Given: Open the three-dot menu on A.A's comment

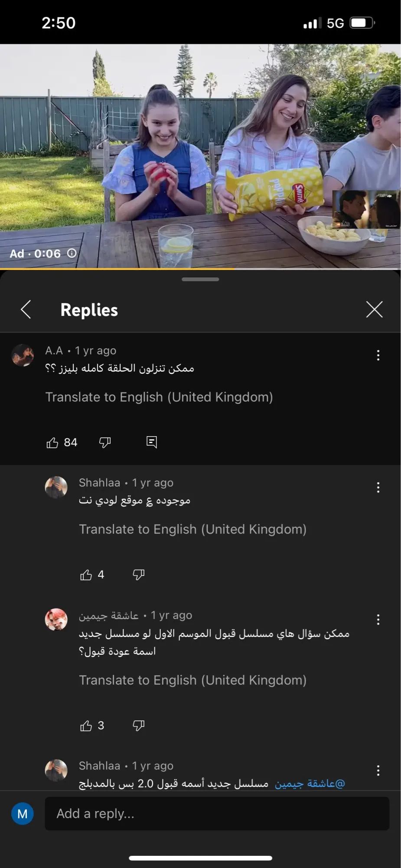Looking at the screenshot, I should coord(378,355).
